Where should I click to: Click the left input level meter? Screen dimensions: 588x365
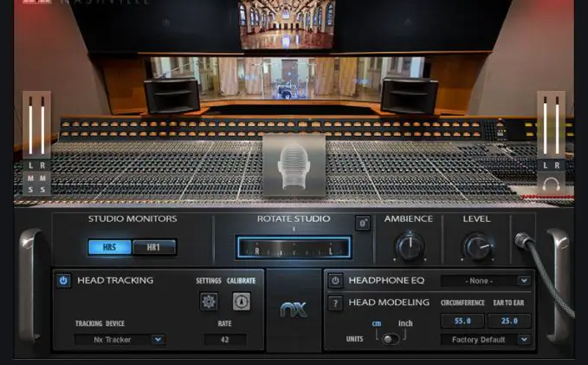36,125
